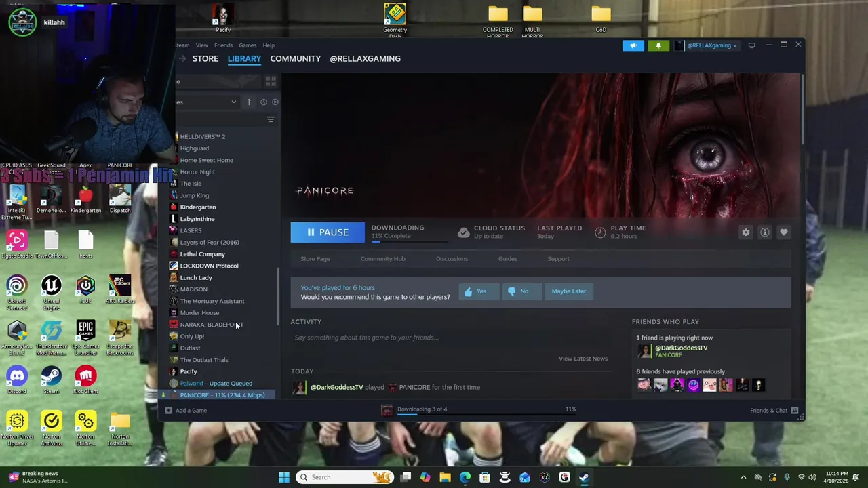
Task: Open Discord desktop shortcut
Action: pyautogui.click(x=17, y=380)
